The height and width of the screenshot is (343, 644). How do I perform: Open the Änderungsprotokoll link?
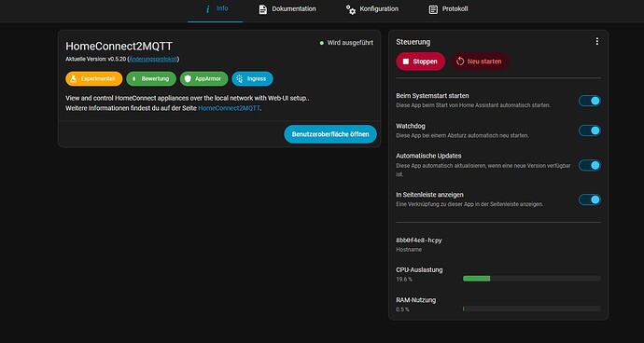pyautogui.click(x=153, y=59)
